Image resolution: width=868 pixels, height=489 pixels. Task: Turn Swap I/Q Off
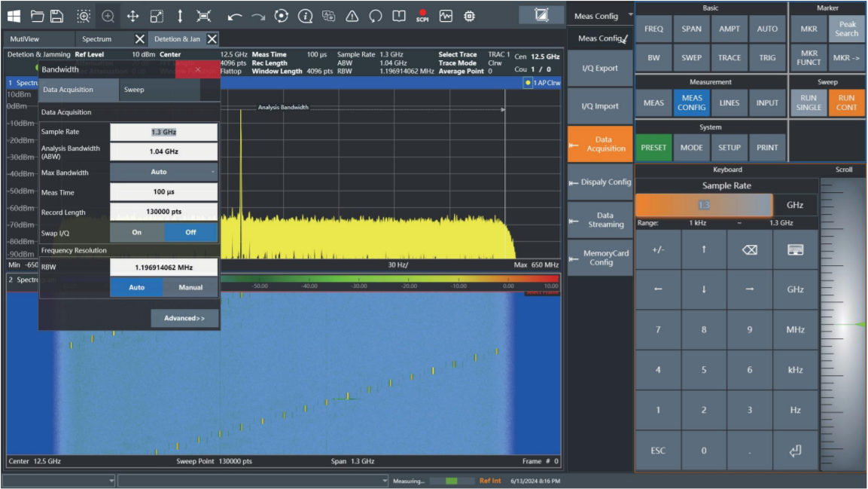coord(190,233)
